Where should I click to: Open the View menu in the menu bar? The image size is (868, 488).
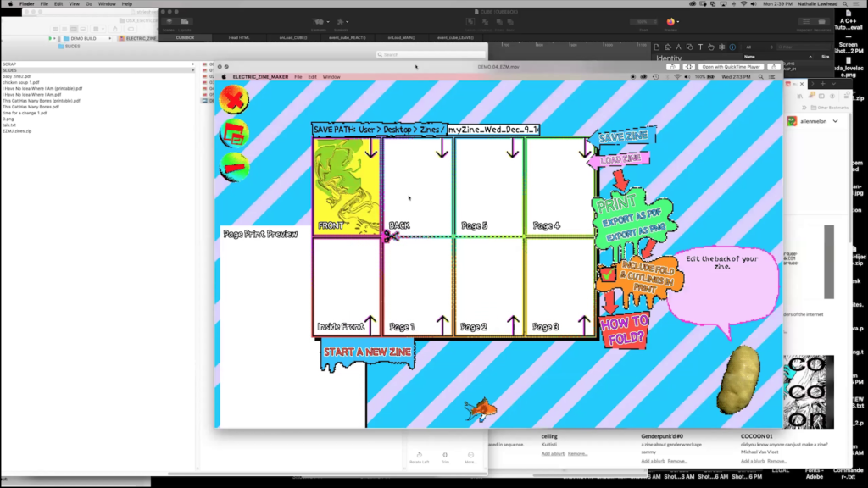(74, 4)
